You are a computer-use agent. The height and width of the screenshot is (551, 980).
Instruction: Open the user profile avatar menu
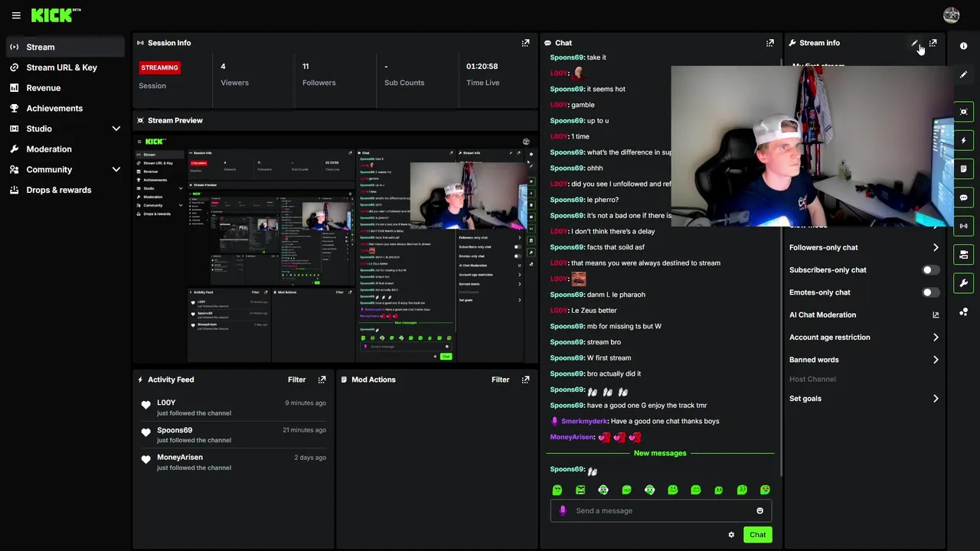(952, 15)
